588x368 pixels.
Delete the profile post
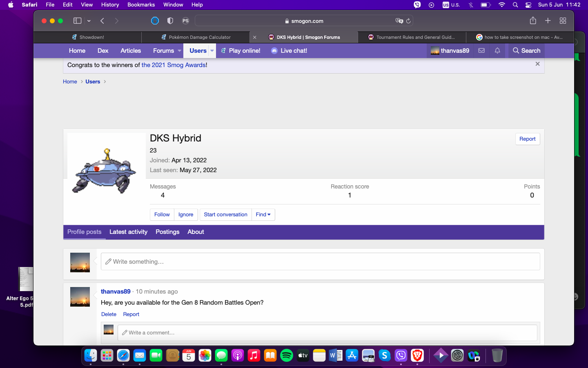click(x=109, y=314)
